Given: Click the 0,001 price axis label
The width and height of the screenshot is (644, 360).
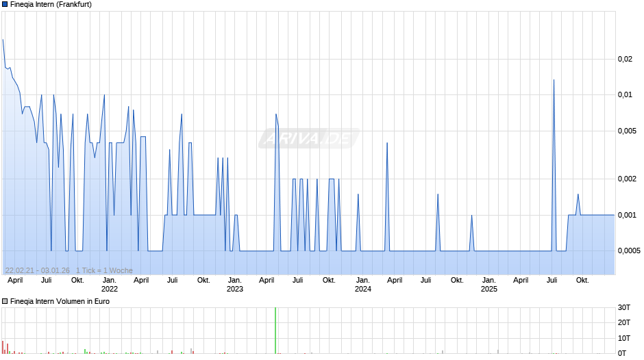Looking at the screenshot, I should pyautogui.click(x=627, y=215).
